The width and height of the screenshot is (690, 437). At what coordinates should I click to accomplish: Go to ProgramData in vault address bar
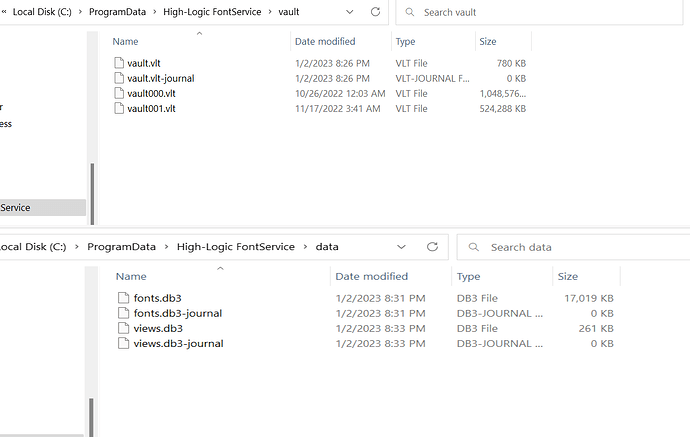(117, 12)
